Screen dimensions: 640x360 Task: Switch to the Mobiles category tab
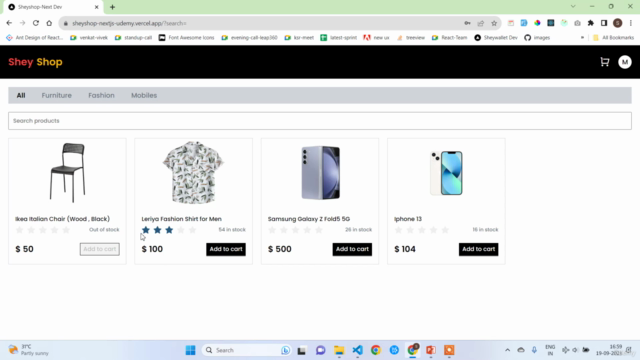144,95
